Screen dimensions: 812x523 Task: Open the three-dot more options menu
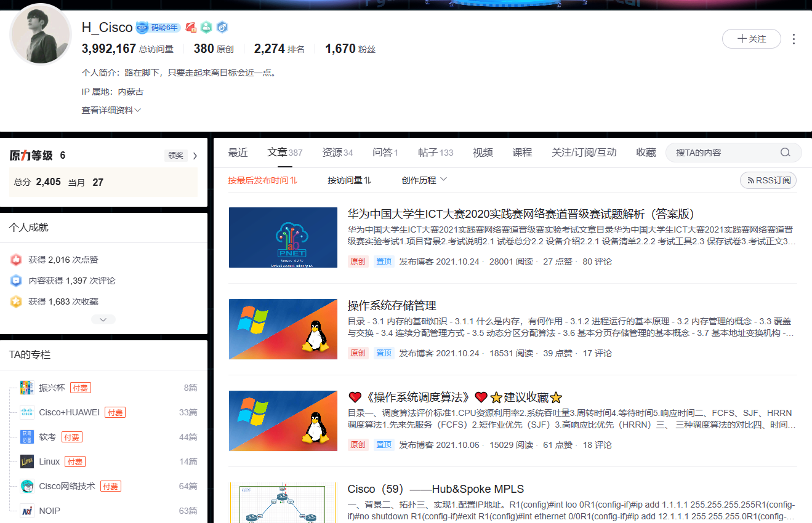click(x=794, y=39)
